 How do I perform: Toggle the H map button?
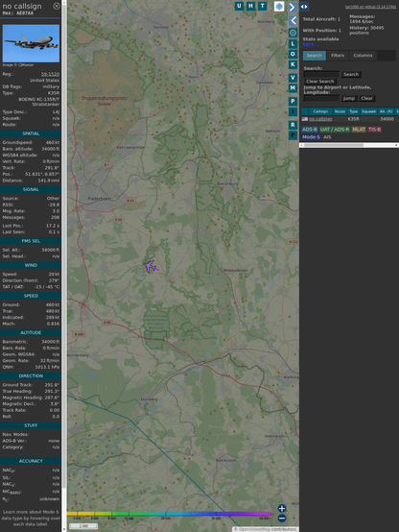250,6
